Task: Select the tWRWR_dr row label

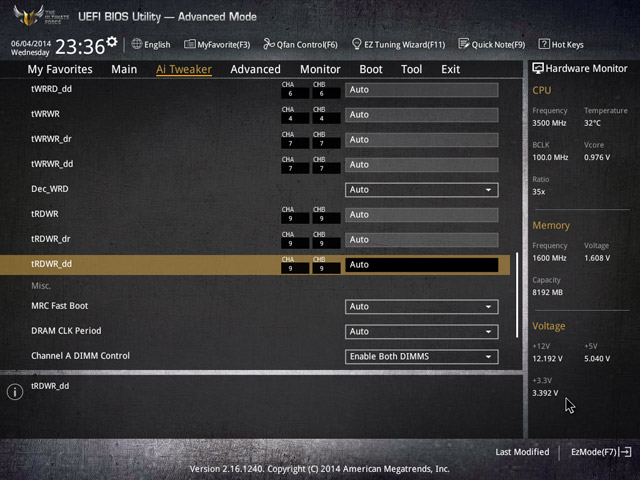Action: 51,139
